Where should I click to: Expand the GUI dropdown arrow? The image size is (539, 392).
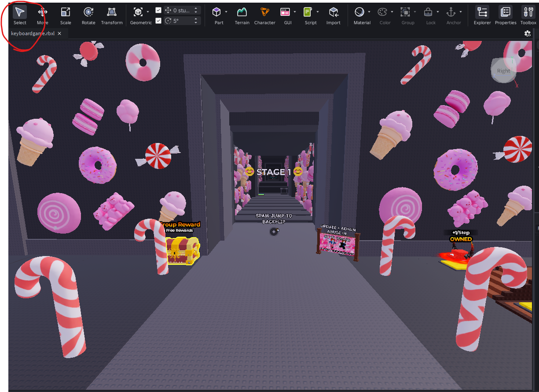coord(295,12)
